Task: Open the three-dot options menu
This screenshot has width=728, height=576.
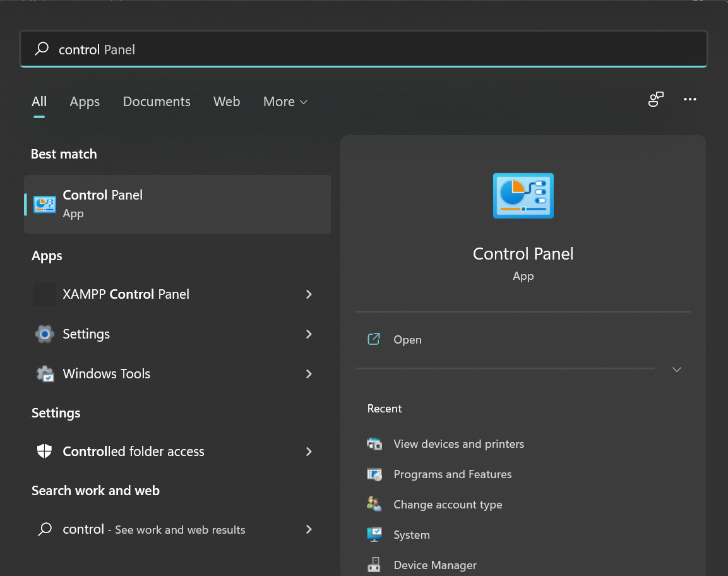Action: (x=689, y=99)
